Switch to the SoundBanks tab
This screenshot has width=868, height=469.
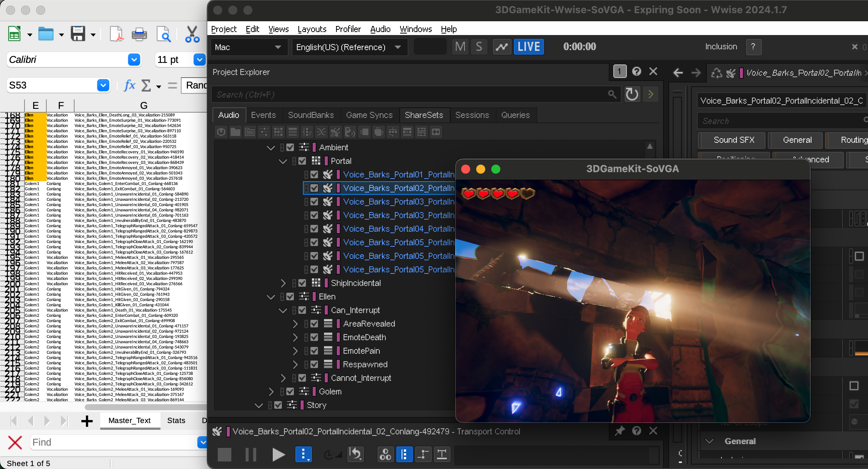click(x=311, y=115)
